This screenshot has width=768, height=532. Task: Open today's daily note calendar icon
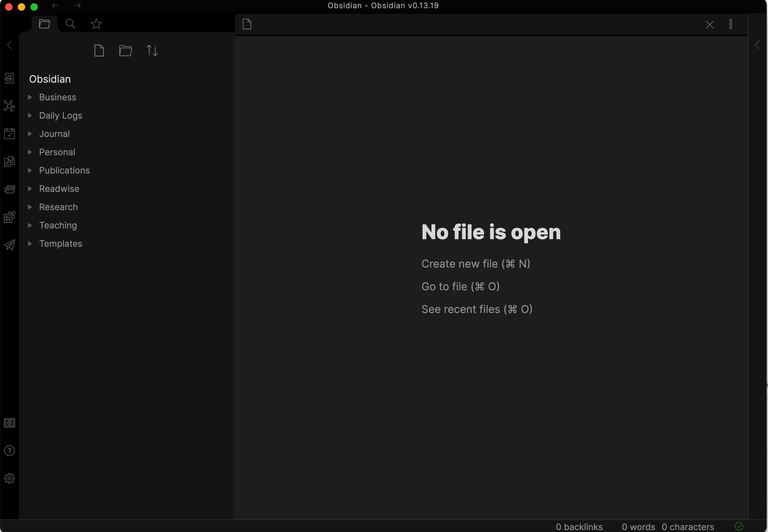click(9, 134)
